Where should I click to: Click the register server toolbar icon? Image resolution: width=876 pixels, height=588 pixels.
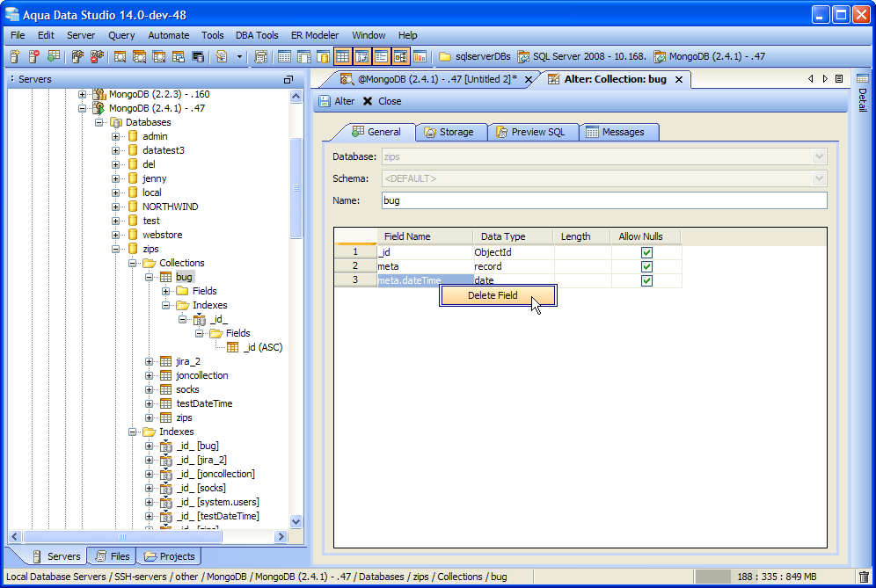click(15, 56)
